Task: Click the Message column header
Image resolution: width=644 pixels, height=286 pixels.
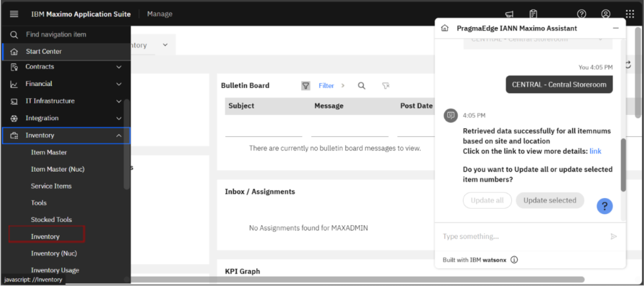Action: pos(328,106)
